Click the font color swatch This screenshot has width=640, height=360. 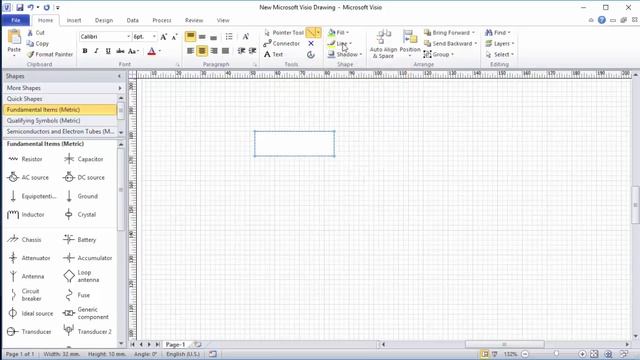coord(151,51)
